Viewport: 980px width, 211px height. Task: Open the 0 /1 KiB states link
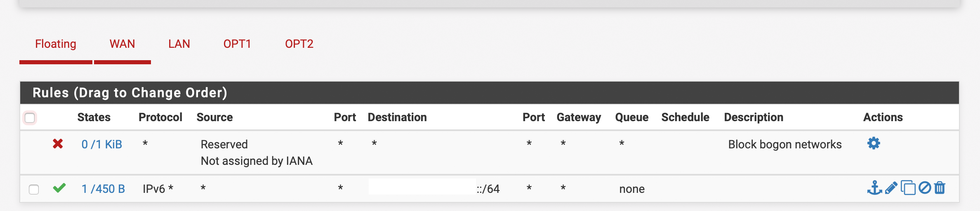[x=101, y=145]
